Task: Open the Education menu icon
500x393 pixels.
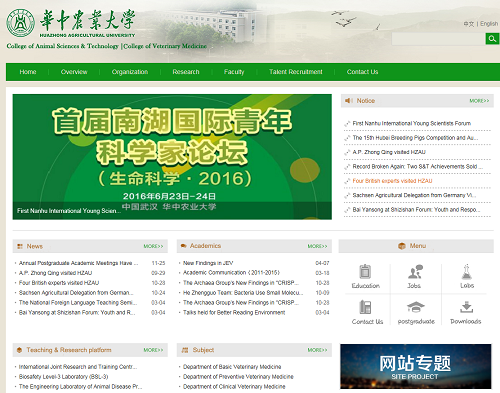Action: [x=365, y=271]
